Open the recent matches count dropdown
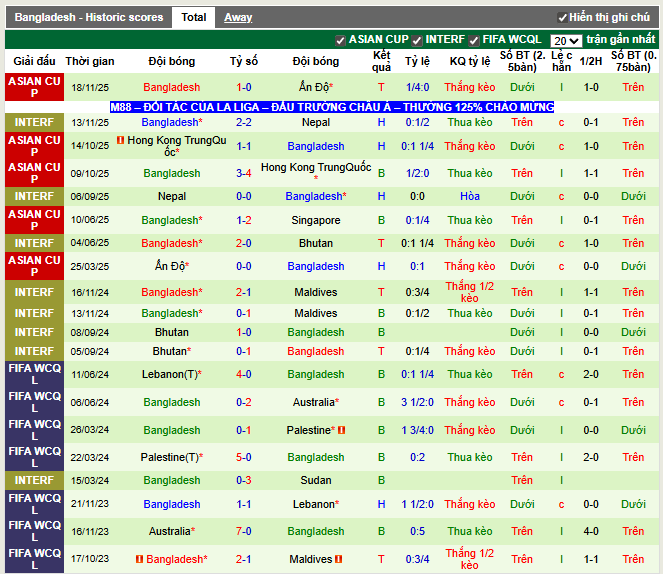The width and height of the screenshot is (663, 574). pyautogui.click(x=566, y=41)
